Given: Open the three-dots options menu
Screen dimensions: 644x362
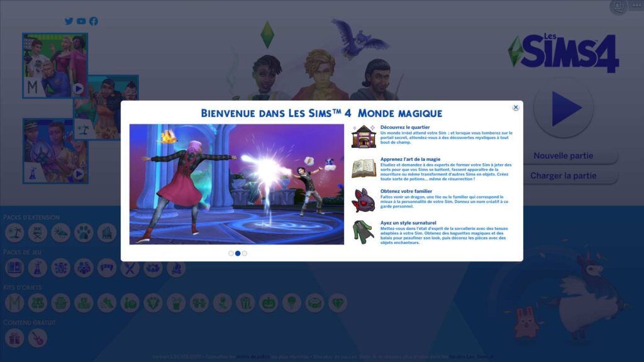Looking at the screenshot, I should 637,5.
